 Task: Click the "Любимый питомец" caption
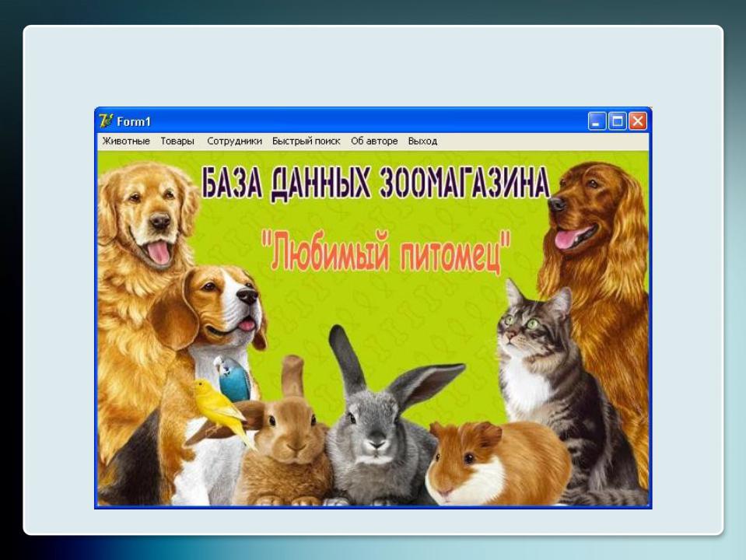tap(386, 250)
